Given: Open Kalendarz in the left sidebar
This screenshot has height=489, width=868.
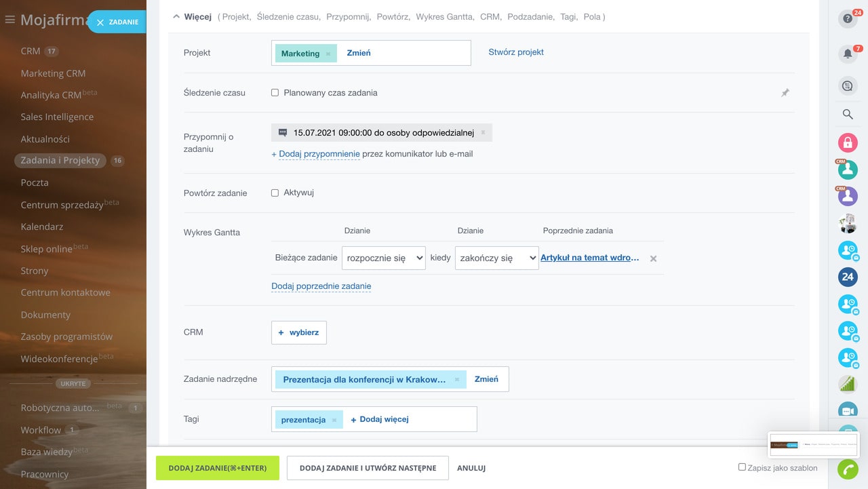Looking at the screenshot, I should (x=42, y=227).
